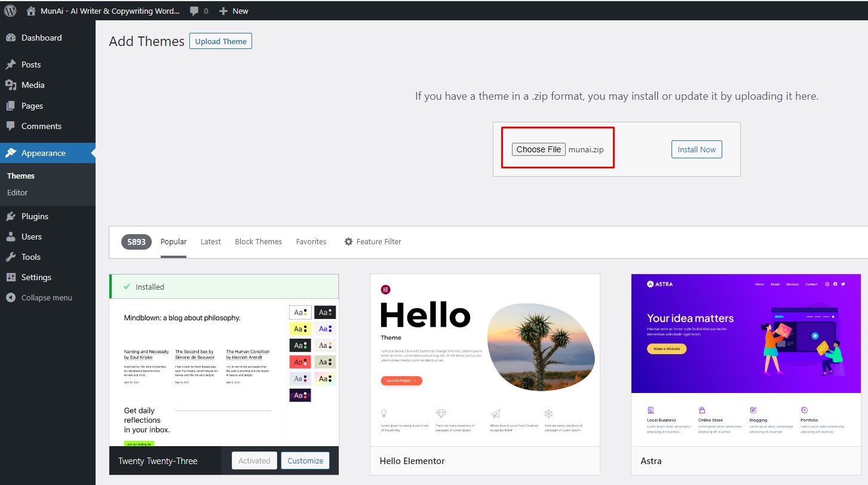This screenshot has width=868, height=485.
Task: Click the Customize button for Twenty Twenty-Three
Action: coord(305,461)
